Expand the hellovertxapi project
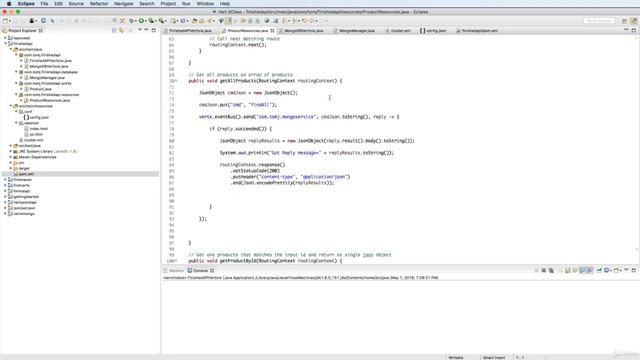640x360 pixels. pos(5,202)
